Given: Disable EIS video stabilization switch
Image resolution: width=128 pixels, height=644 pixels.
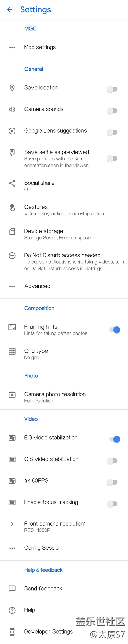Looking at the screenshot, I should click(115, 439).
